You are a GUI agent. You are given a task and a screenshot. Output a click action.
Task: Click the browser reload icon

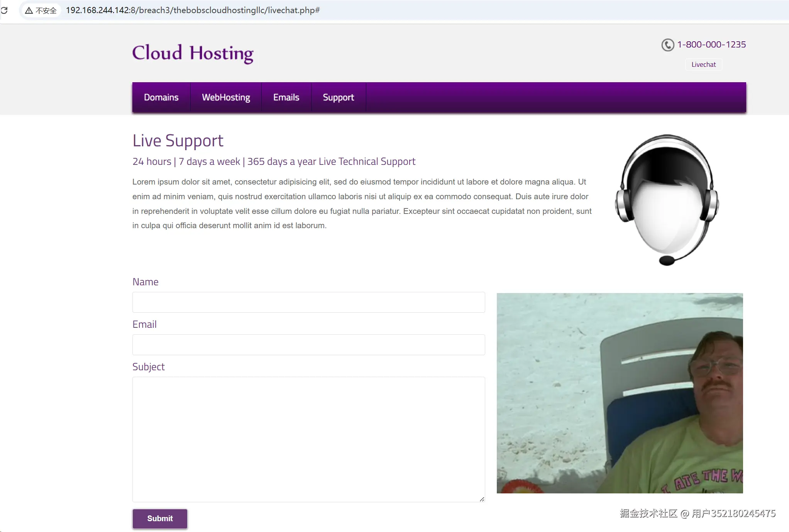[x=4, y=10]
